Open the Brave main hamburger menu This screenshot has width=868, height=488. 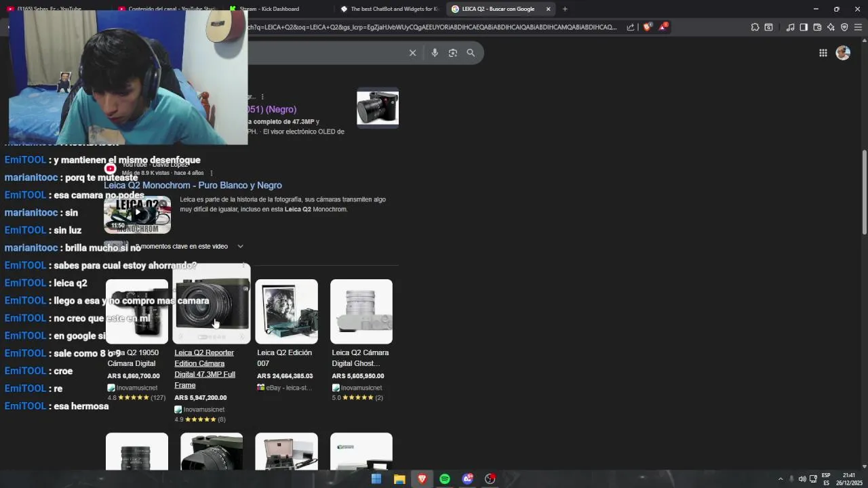(x=858, y=27)
